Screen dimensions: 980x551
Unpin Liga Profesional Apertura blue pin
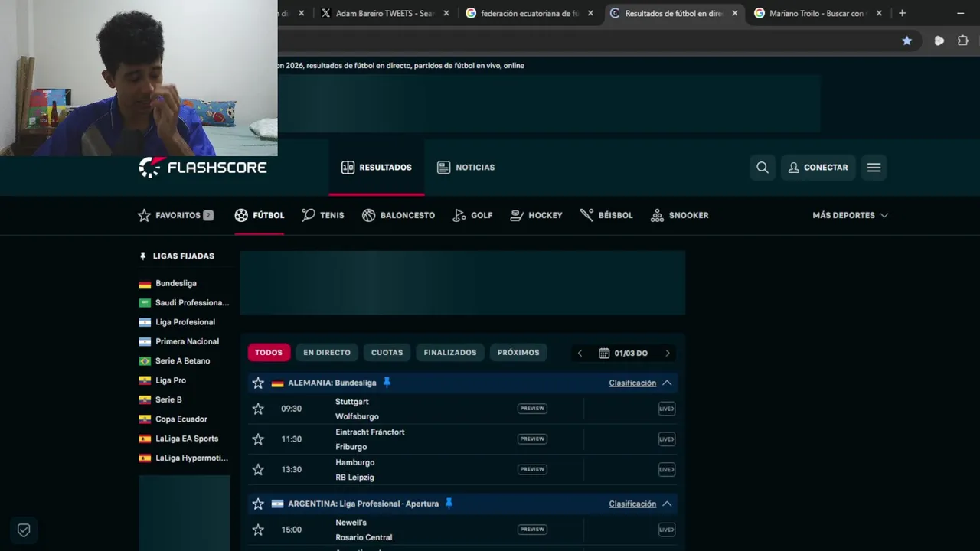(449, 504)
